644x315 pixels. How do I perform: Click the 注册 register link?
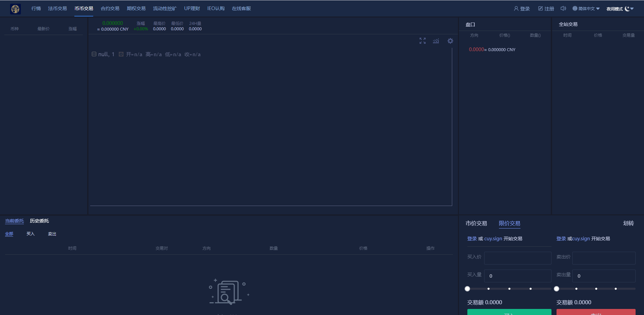pos(546,9)
